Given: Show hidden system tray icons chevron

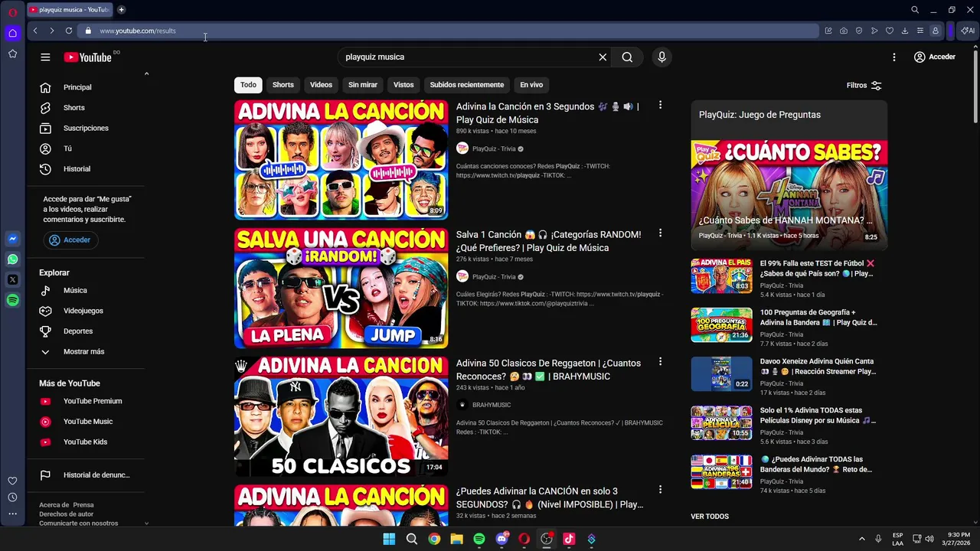Looking at the screenshot, I should click(x=861, y=539).
